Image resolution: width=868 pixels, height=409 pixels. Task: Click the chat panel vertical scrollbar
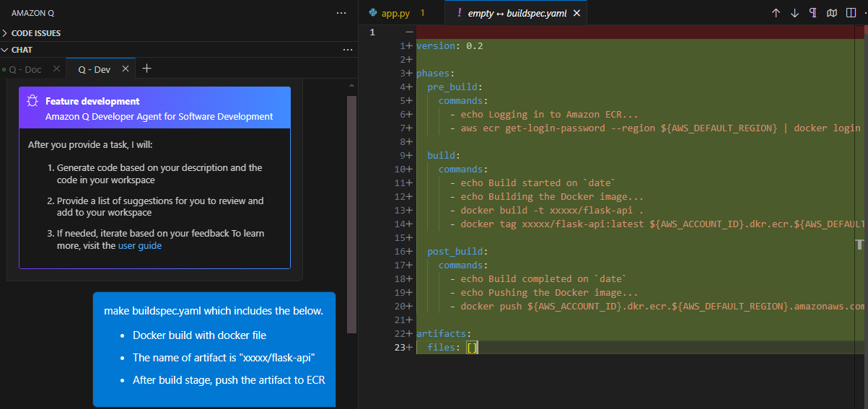coord(351,213)
